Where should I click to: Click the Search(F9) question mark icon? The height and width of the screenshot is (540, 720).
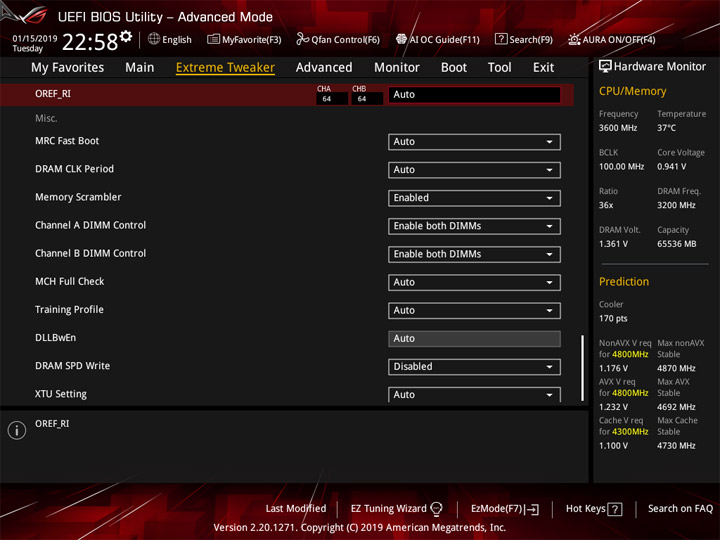coord(501,39)
